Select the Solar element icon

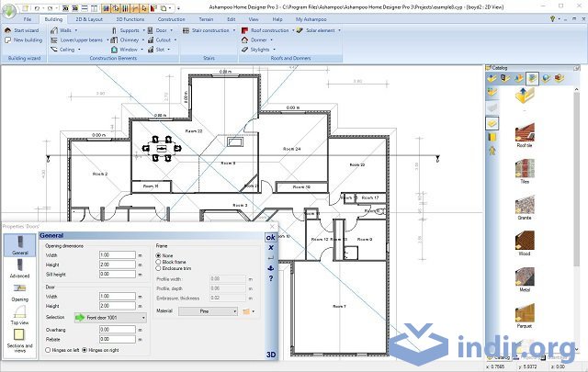300,30
